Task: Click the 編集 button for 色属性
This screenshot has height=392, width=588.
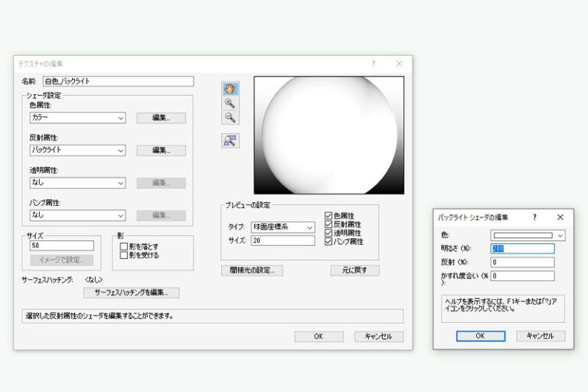Action: click(x=161, y=118)
